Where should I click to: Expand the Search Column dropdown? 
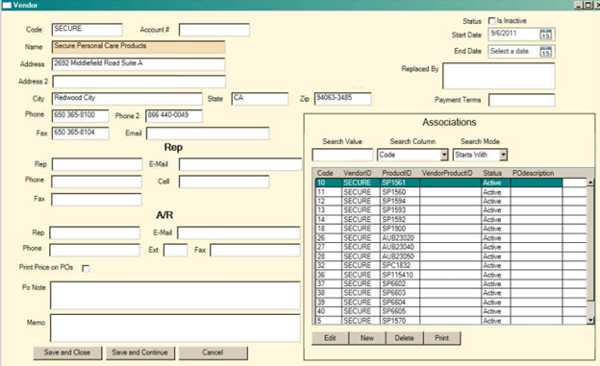tap(444, 155)
